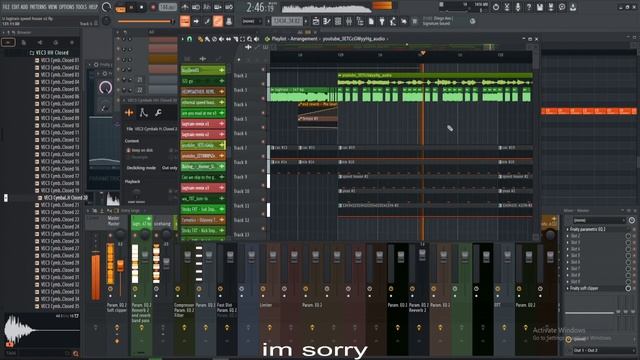Open the TOOLS menu
Image resolution: width=640 pixels, height=360 pixels.
click(x=82, y=7)
